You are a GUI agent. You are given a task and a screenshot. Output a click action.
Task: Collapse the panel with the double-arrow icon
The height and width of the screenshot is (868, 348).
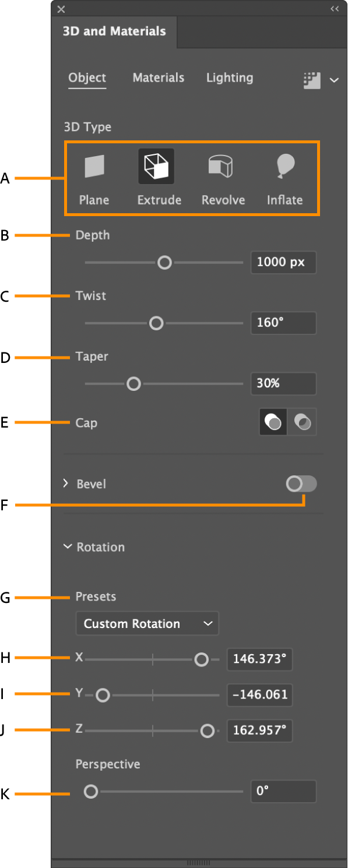click(335, 9)
